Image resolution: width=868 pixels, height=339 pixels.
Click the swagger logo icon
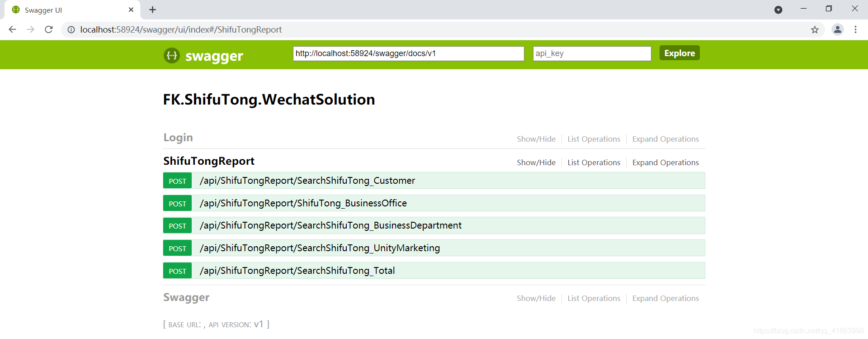[x=172, y=56]
